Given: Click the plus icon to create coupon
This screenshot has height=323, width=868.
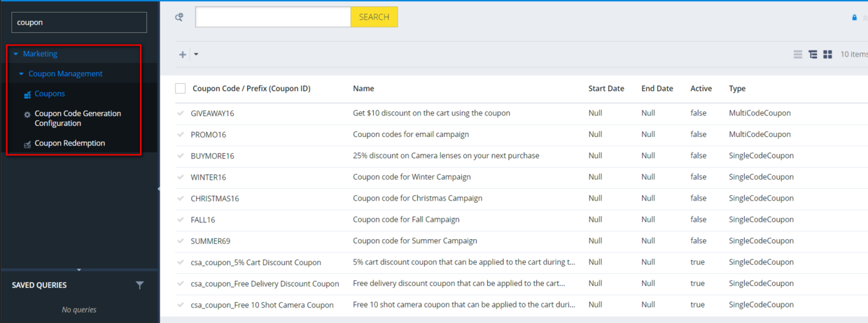Looking at the screenshot, I should (x=183, y=55).
